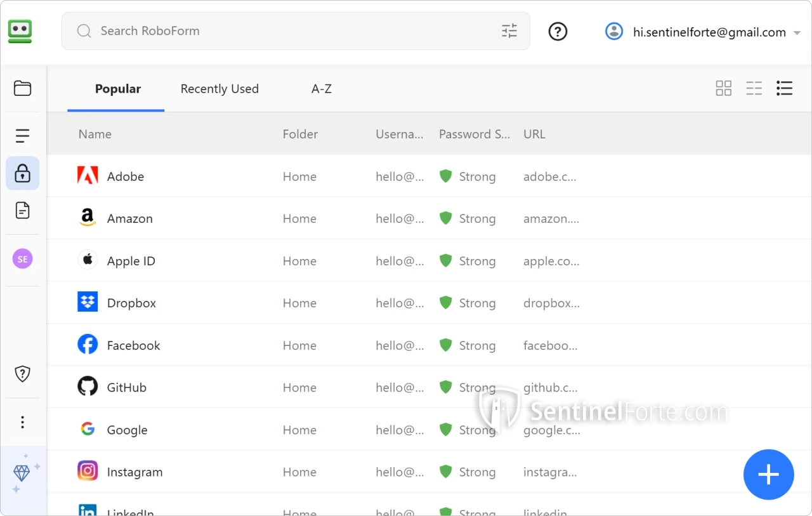The width and height of the screenshot is (812, 516).
Task: Select the detailed list view icon
Action: (785, 88)
